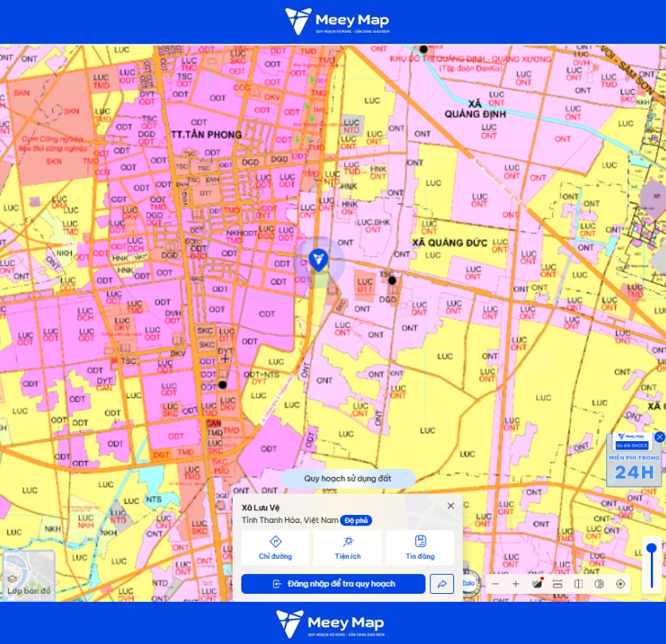Adjust the vertical opacity slider handle
666x644 pixels.
coord(652,548)
